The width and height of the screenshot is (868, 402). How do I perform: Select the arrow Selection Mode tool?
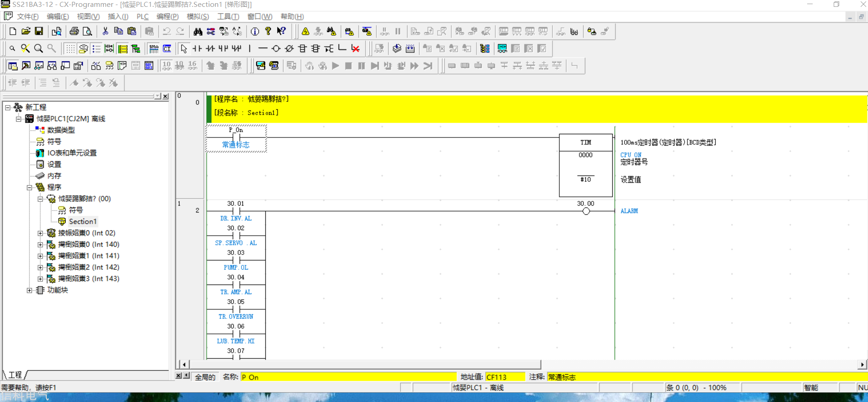click(x=184, y=48)
